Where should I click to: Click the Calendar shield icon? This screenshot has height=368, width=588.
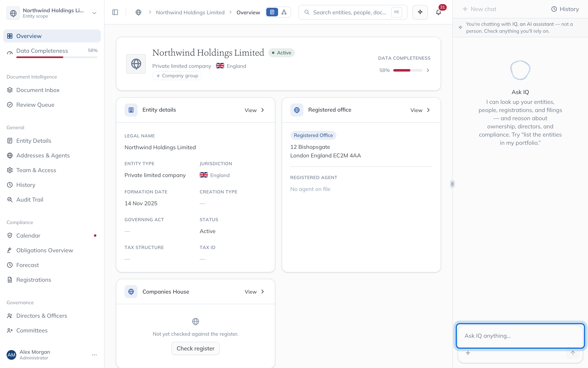(10, 236)
